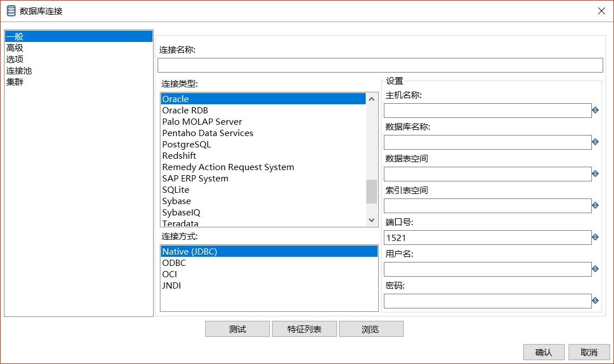The image size is (614, 364).
Task: Select Oracle connection type
Action: click(x=263, y=99)
